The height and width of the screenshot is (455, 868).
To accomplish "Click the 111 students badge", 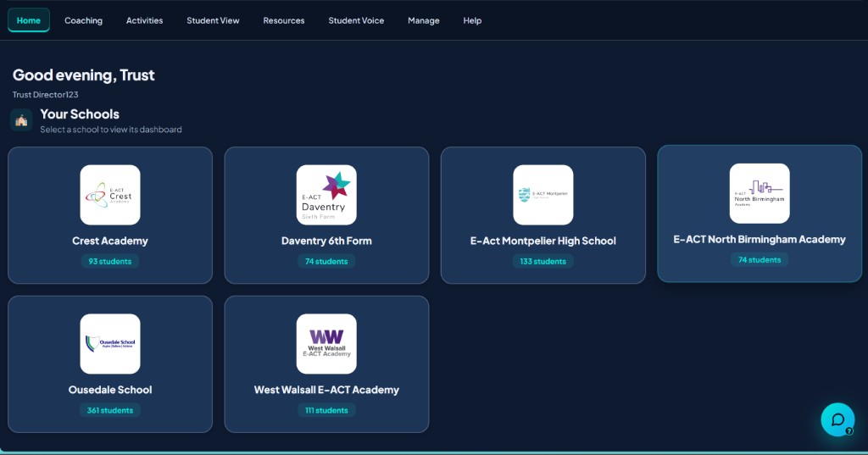I will [326, 410].
